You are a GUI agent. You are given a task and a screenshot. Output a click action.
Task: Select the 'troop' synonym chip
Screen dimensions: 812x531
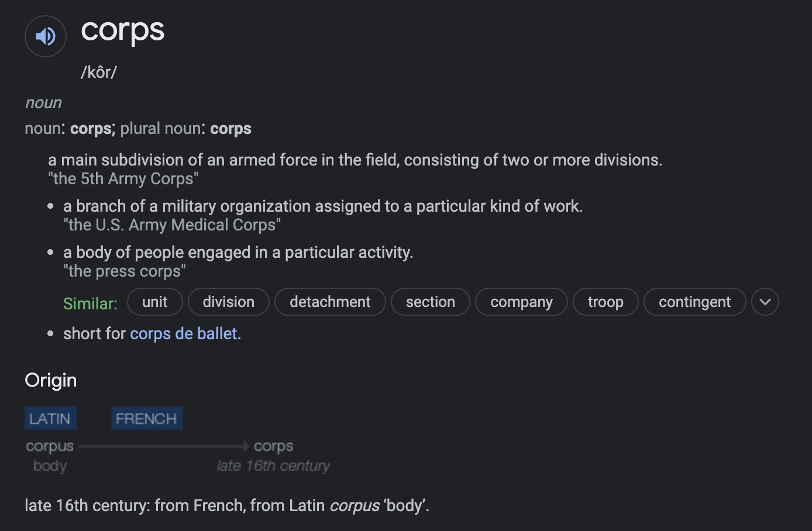[605, 302]
